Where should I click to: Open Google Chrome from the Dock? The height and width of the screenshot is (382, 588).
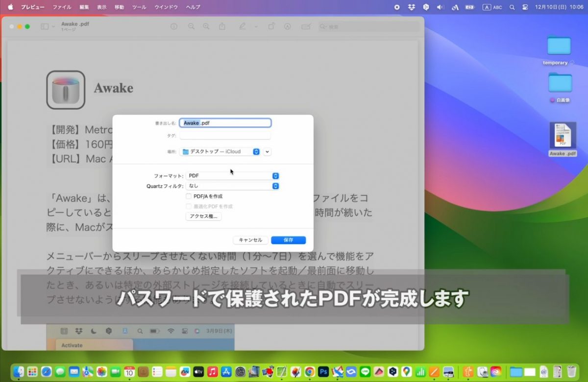point(309,371)
